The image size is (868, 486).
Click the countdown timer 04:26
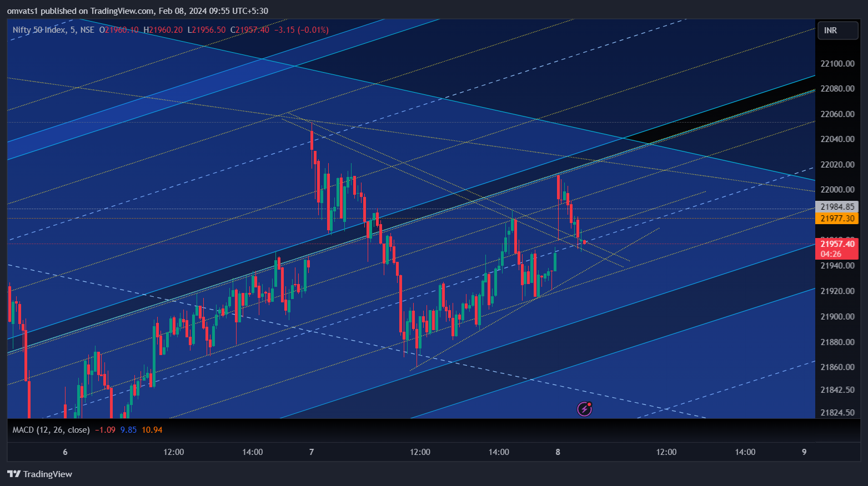831,254
